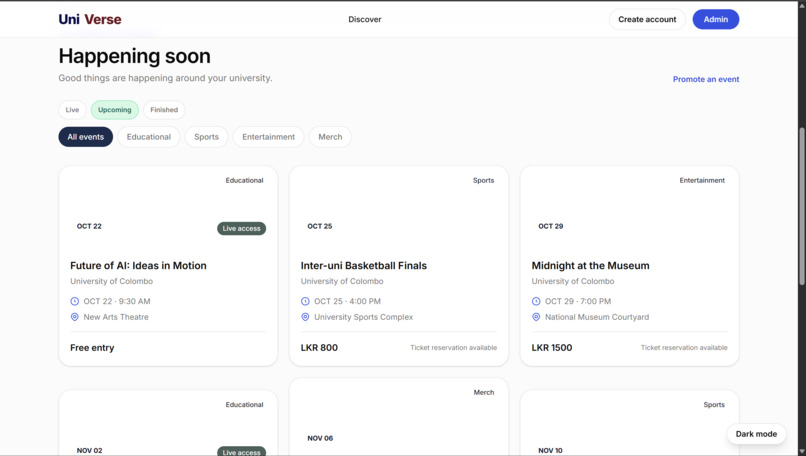Click University of Colombo under Basketball Finals
This screenshot has width=806, height=456.
tap(342, 281)
